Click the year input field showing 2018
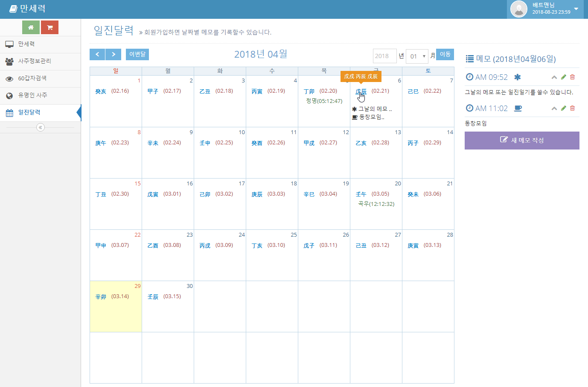This screenshot has width=588, height=387. (385, 56)
